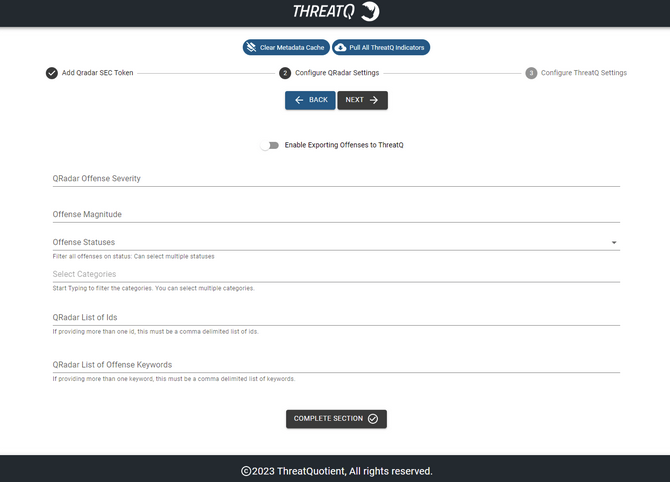The width and height of the screenshot is (670, 482).
Task: Click the Enable Exporting Offenses to ThreatQ label
Action: tap(344, 145)
